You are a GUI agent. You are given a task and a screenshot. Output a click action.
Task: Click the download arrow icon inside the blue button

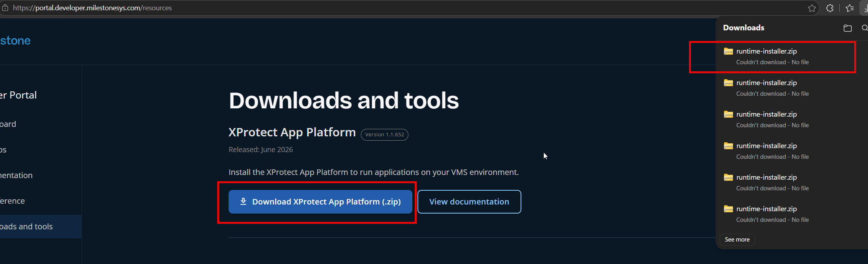[243, 201]
